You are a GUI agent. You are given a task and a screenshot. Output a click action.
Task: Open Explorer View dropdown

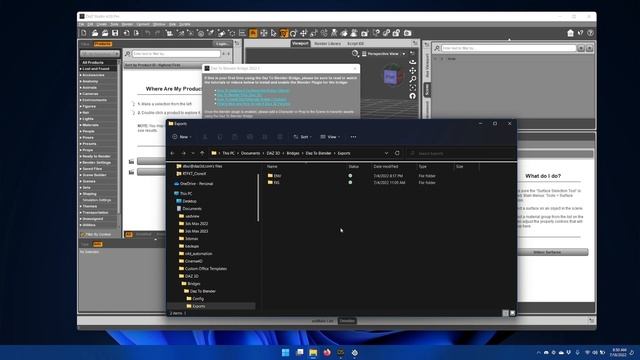pyautogui.click(x=330, y=137)
